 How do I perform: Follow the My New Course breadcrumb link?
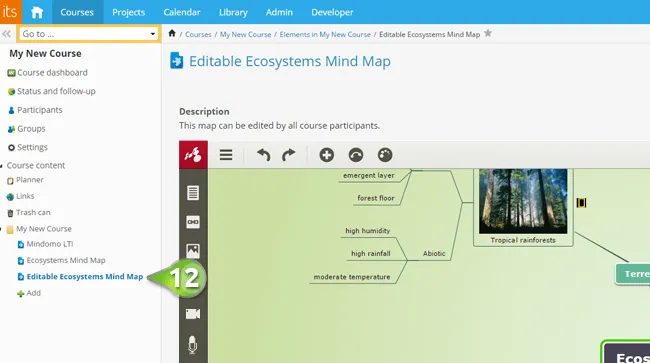[x=245, y=34]
